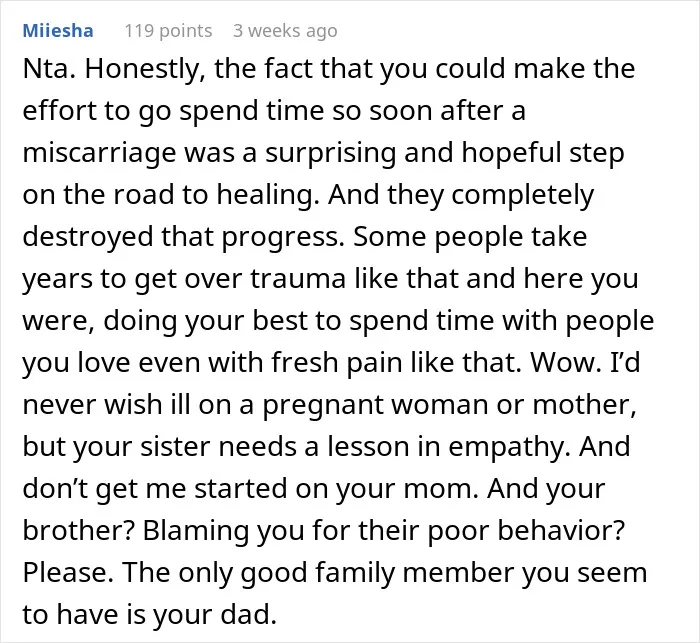Click the 119 points score label
Image resolution: width=700 pixels, height=643 pixels.
click(168, 31)
